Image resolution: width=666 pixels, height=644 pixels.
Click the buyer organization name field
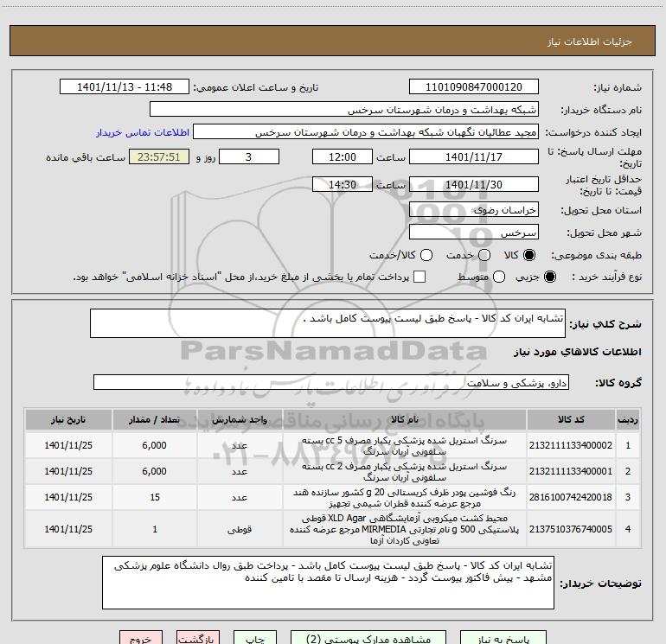[344, 110]
